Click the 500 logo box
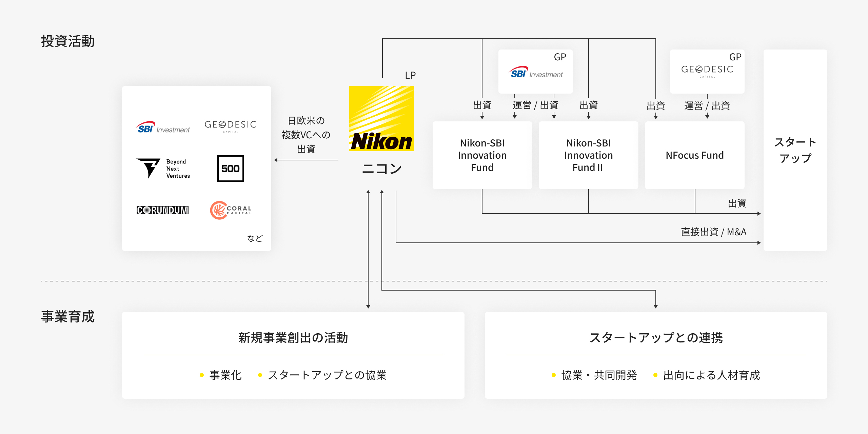This screenshot has height=434, width=868. (231, 169)
